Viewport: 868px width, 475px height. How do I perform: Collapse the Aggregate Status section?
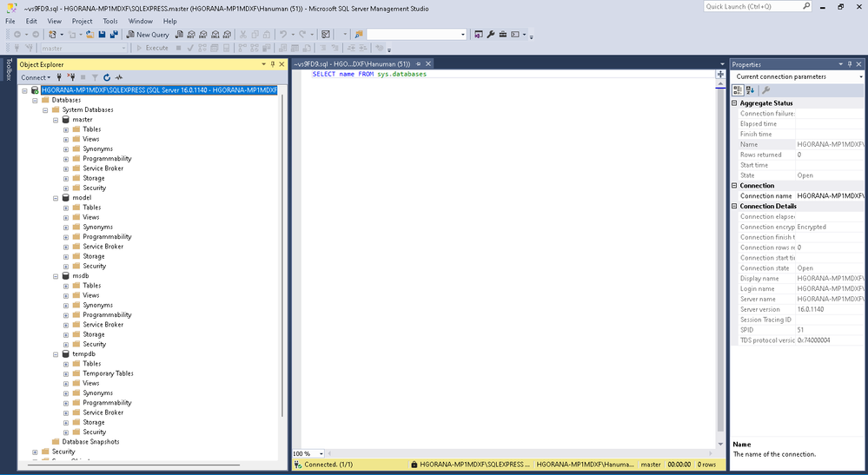click(x=735, y=103)
